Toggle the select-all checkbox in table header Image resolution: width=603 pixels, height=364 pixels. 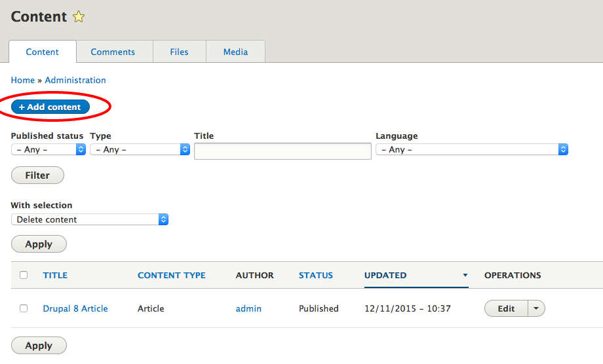point(24,276)
